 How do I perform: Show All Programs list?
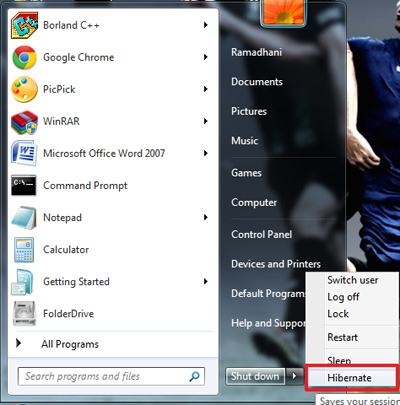(x=70, y=344)
